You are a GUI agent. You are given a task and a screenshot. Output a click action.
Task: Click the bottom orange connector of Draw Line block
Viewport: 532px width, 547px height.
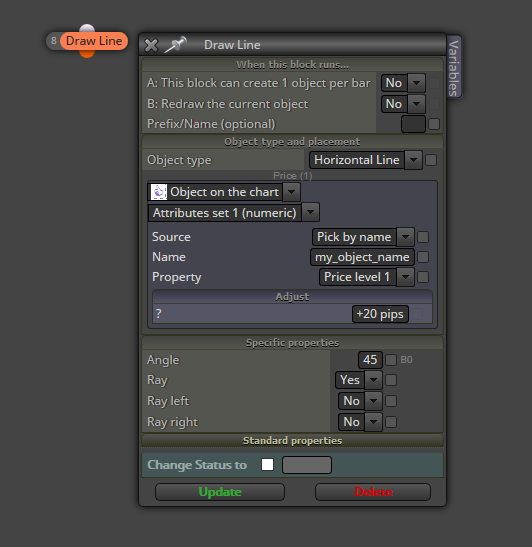[x=87, y=54]
